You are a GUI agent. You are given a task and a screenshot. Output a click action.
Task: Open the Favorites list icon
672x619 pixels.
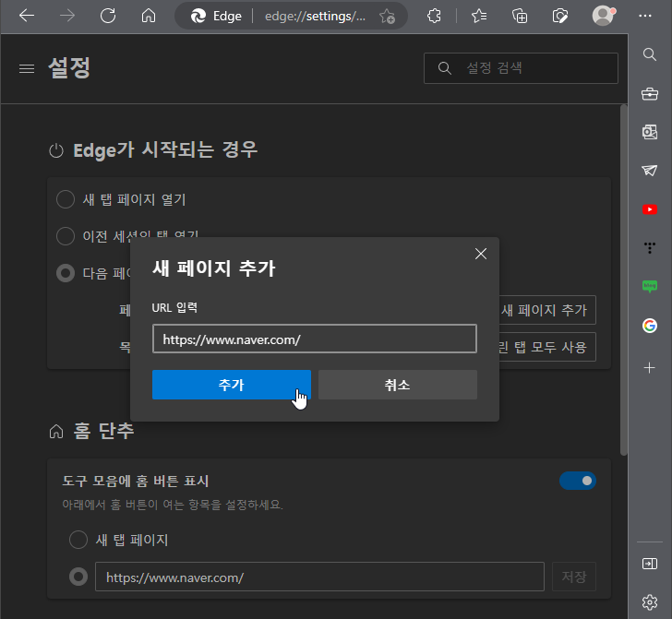479,16
